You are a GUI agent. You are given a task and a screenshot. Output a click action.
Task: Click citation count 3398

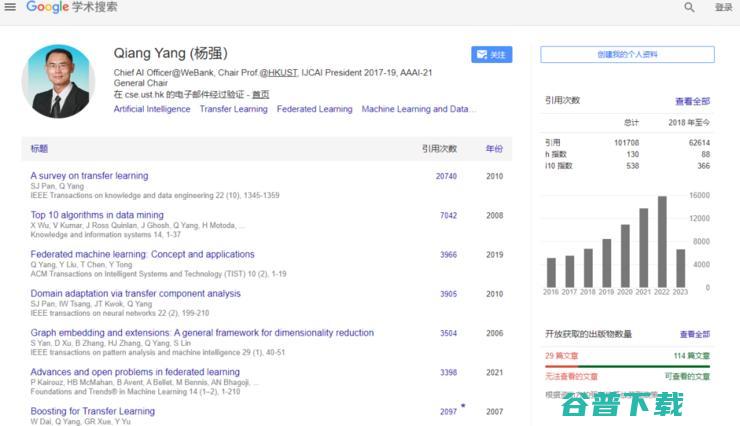click(x=448, y=372)
